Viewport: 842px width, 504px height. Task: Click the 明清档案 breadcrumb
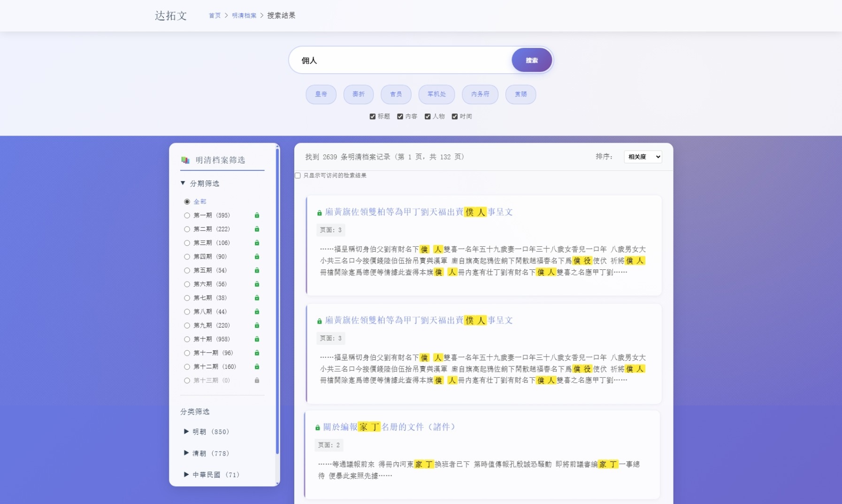(244, 15)
